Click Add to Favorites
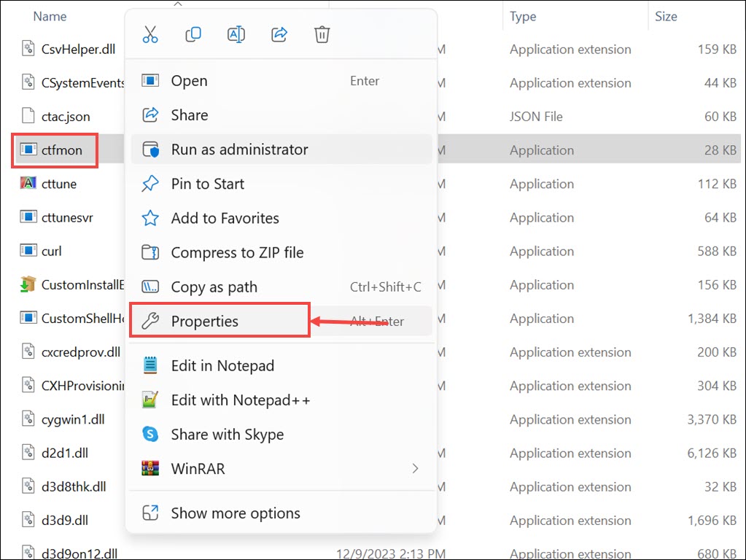This screenshot has width=746, height=560. click(x=224, y=218)
